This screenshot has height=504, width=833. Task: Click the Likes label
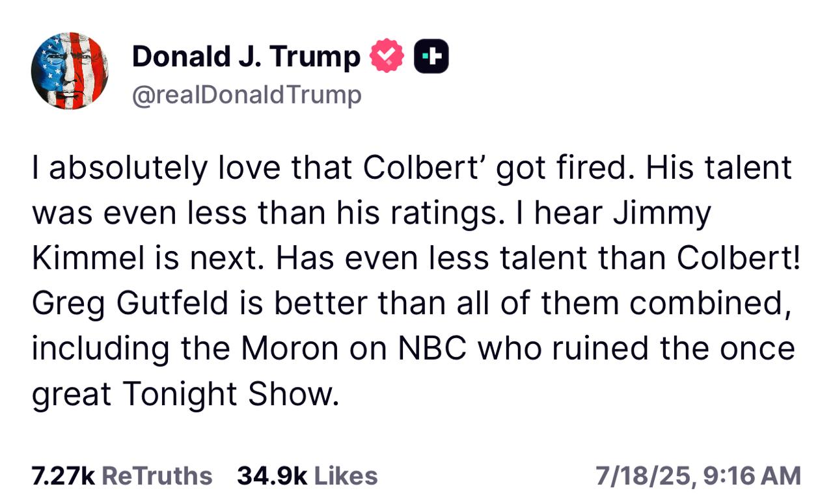(346, 476)
